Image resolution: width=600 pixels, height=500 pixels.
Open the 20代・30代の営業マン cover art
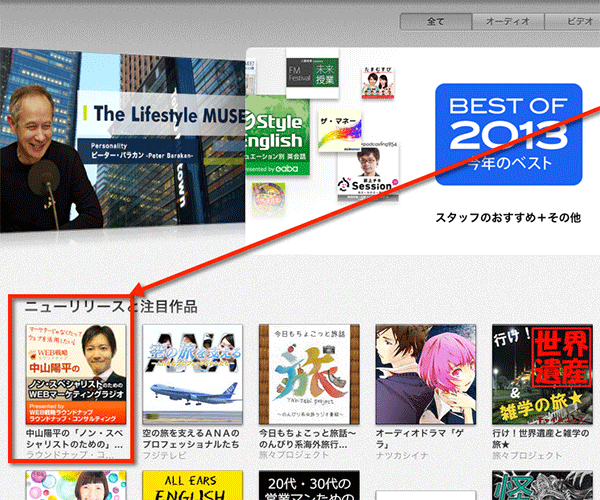pos(309,485)
